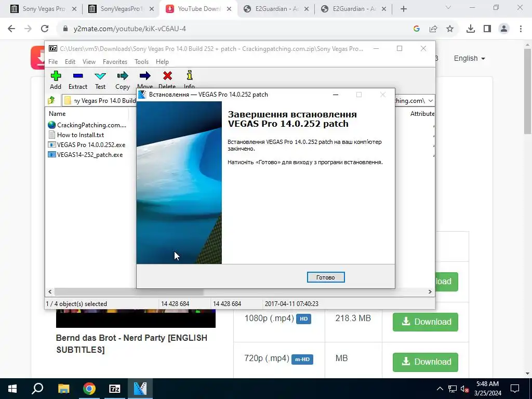The width and height of the screenshot is (532, 399).
Task: Open Windows taskbar search
Action: pyautogui.click(x=37, y=389)
